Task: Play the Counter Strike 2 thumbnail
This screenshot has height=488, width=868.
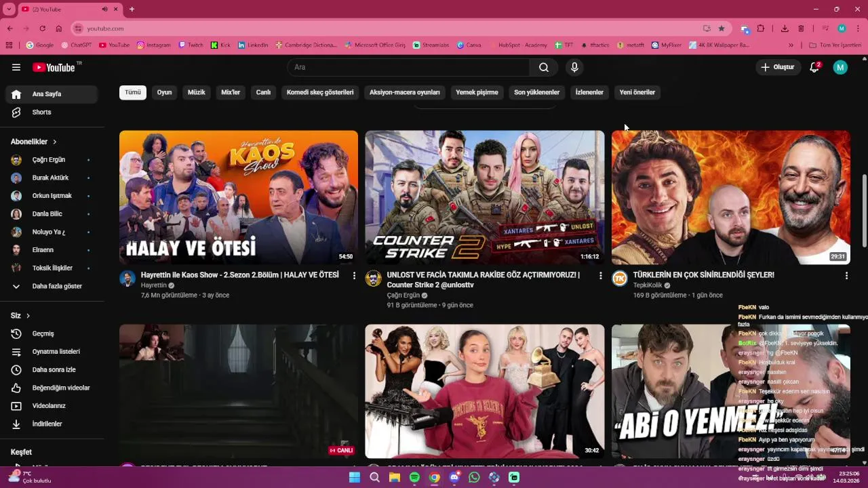Action: (x=485, y=197)
